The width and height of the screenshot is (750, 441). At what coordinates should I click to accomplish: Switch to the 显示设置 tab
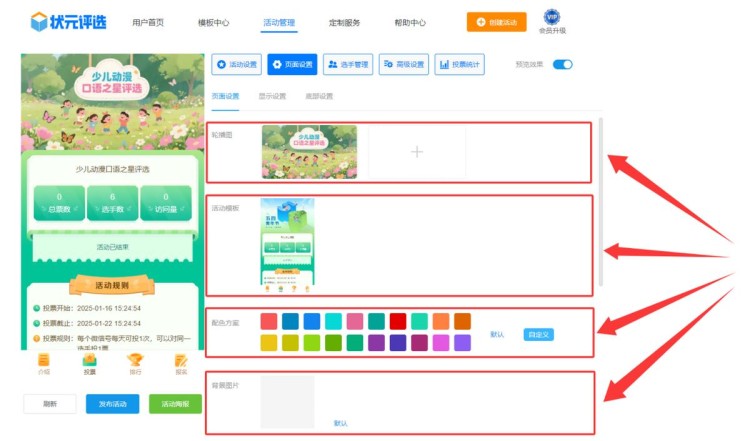tap(272, 96)
